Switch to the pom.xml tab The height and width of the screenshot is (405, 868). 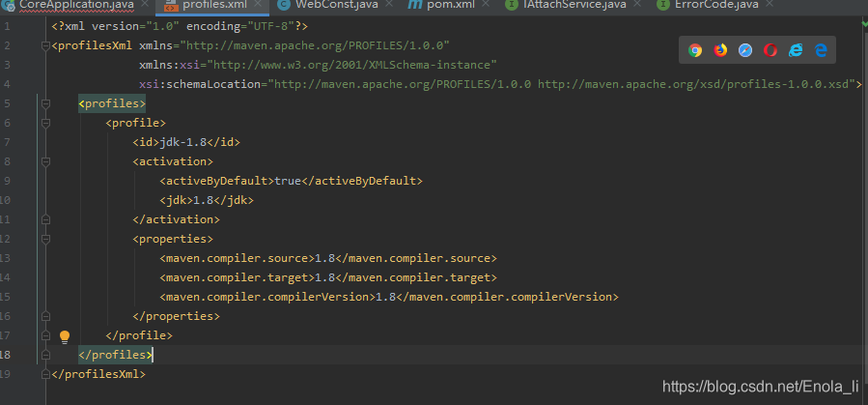point(451,5)
